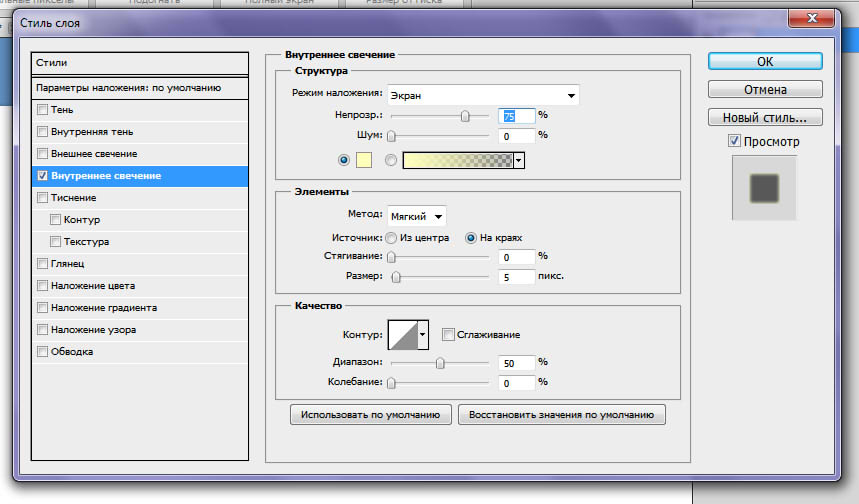
Task: Click the Колебание value field
Action: tap(516, 383)
